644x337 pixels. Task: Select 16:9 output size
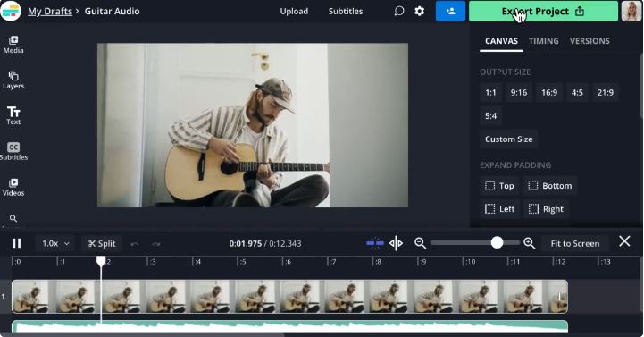(549, 92)
